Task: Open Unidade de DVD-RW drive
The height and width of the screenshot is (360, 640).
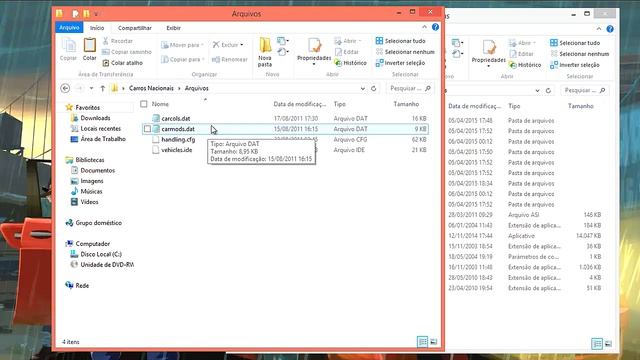Action: click(x=107, y=264)
